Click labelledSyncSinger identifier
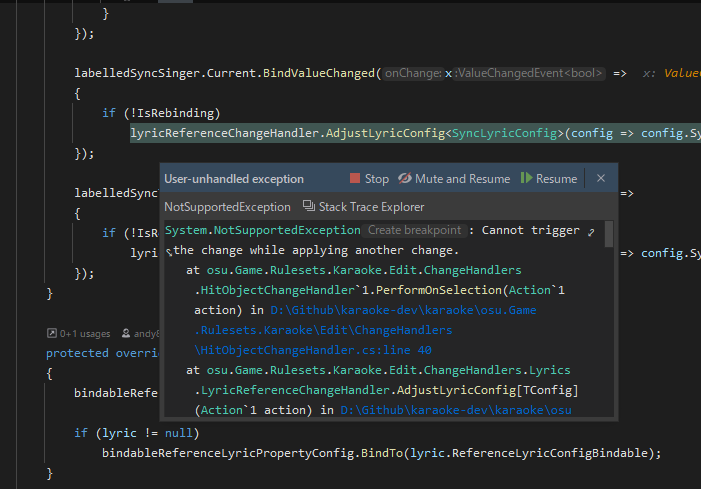This screenshot has height=489, width=701. pos(137,73)
